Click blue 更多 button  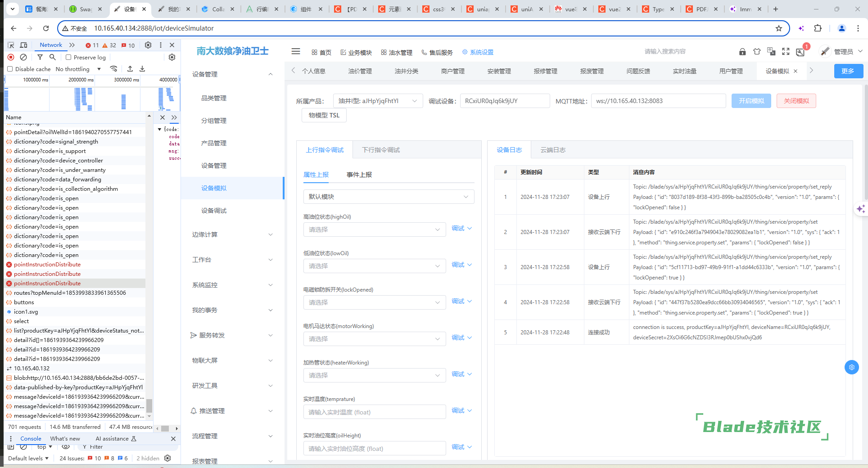click(849, 71)
